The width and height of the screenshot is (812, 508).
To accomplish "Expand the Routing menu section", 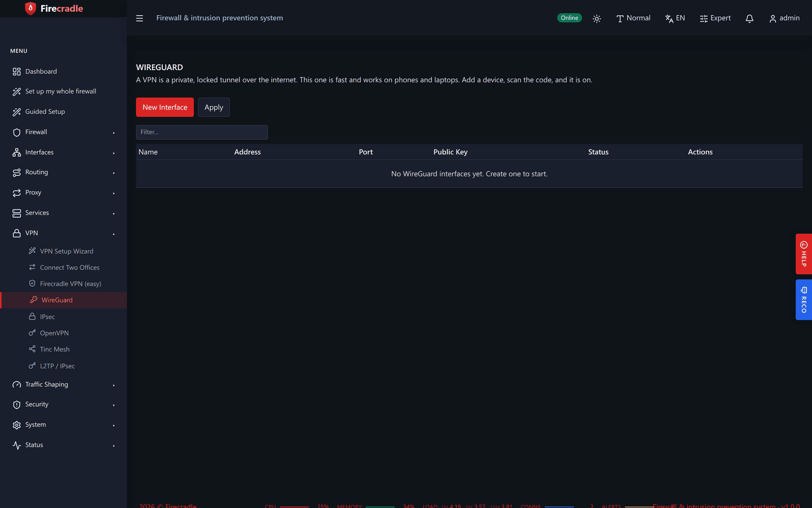I will pyautogui.click(x=63, y=172).
